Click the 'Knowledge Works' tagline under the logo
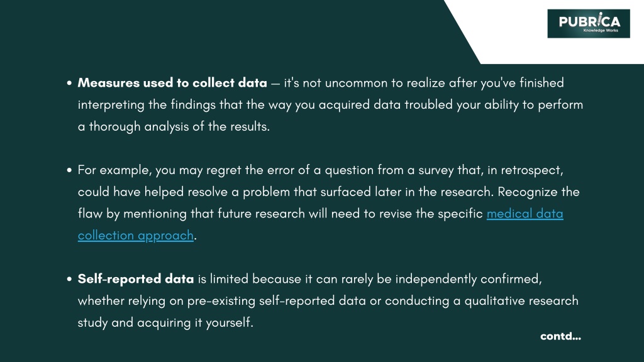644x362 pixels. coord(601,30)
